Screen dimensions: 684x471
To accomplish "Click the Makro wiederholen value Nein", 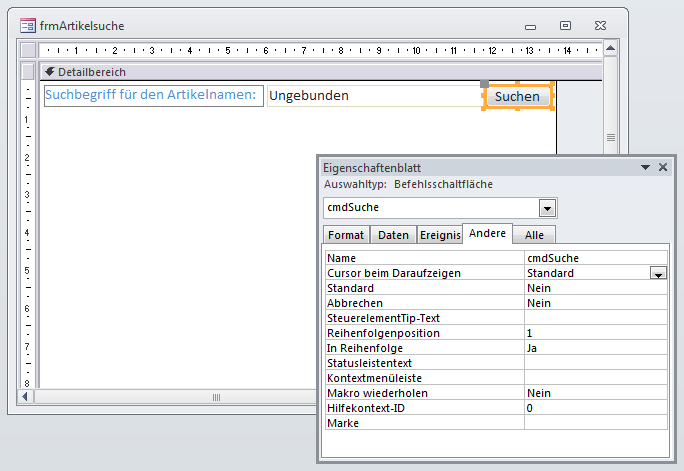I will pyautogui.click(x=596, y=393).
